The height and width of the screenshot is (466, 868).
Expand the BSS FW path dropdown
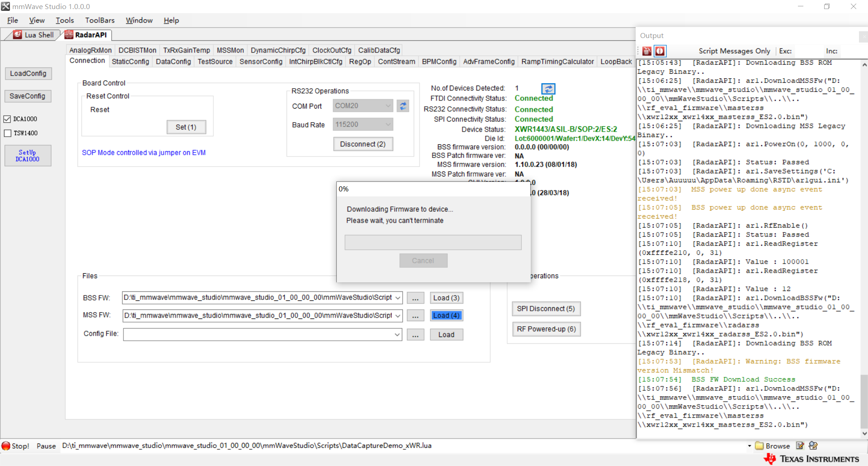tap(397, 298)
